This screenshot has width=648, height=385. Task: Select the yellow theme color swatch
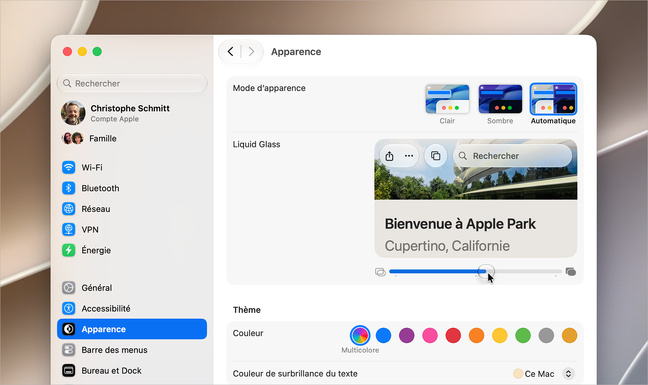click(500, 335)
